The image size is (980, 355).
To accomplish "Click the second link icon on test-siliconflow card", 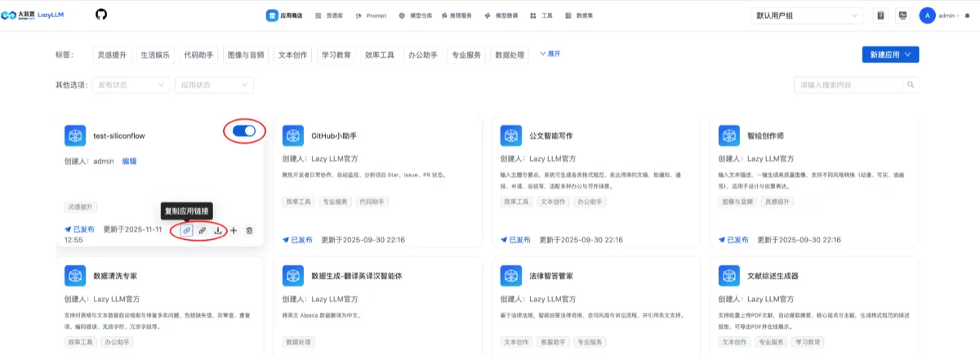I will click(x=203, y=231).
